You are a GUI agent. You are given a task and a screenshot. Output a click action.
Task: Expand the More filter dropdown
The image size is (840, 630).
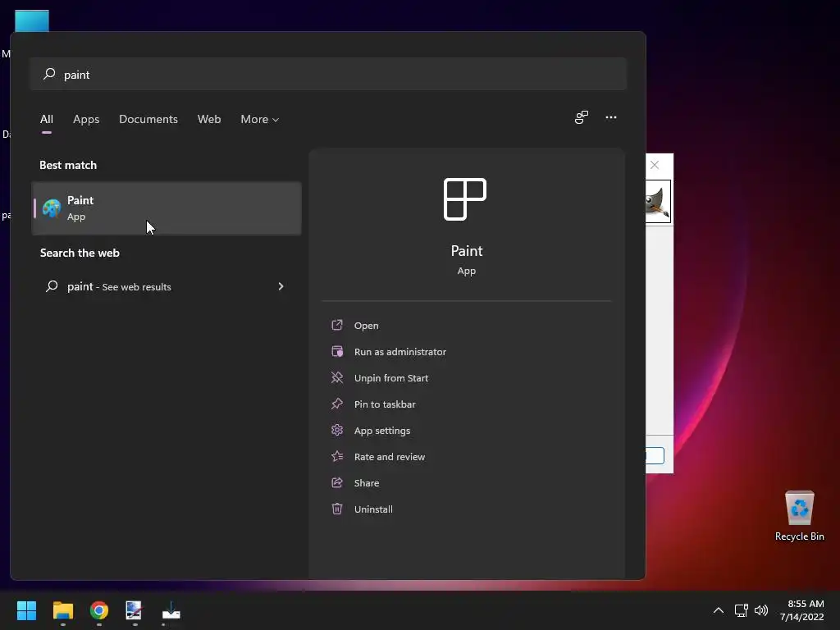point(260,119)
